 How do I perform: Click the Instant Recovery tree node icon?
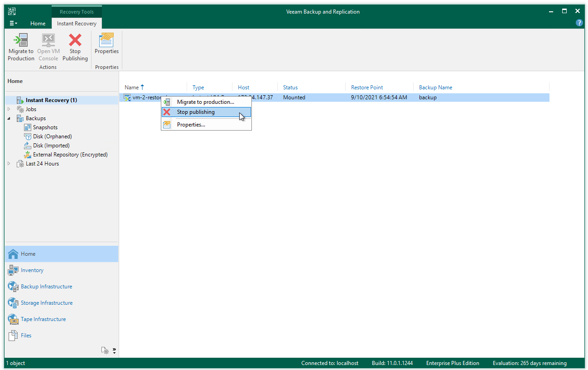pyautogui.click(x=20, y=100)
